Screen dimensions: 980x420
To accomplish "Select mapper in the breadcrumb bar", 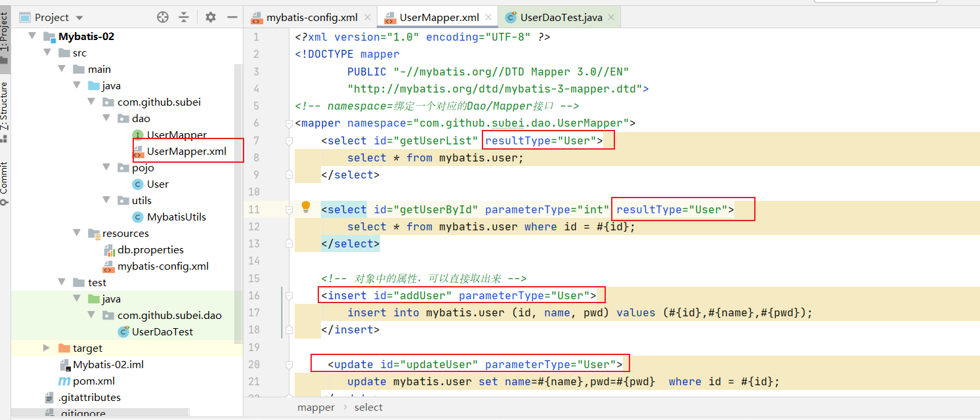I will (316, 408).
